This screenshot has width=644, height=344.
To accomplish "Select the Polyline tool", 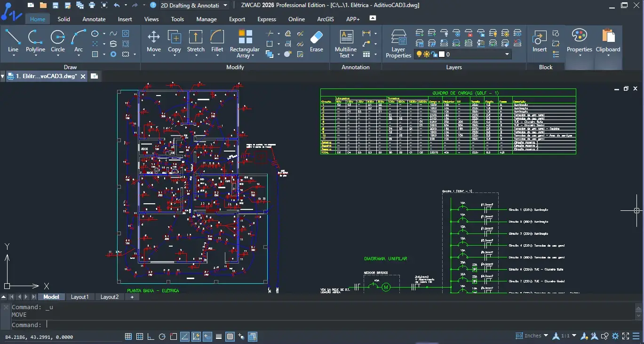I will click(x=35, y=41).
